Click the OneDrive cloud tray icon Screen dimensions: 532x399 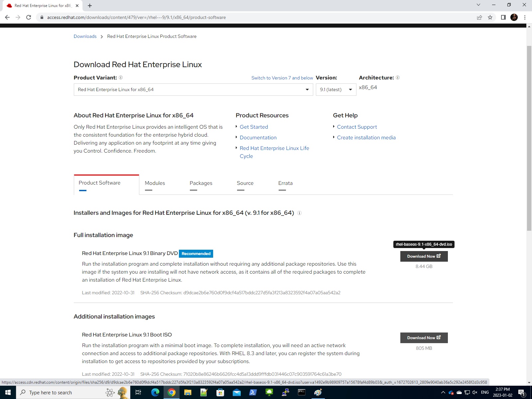click(459, 392)
